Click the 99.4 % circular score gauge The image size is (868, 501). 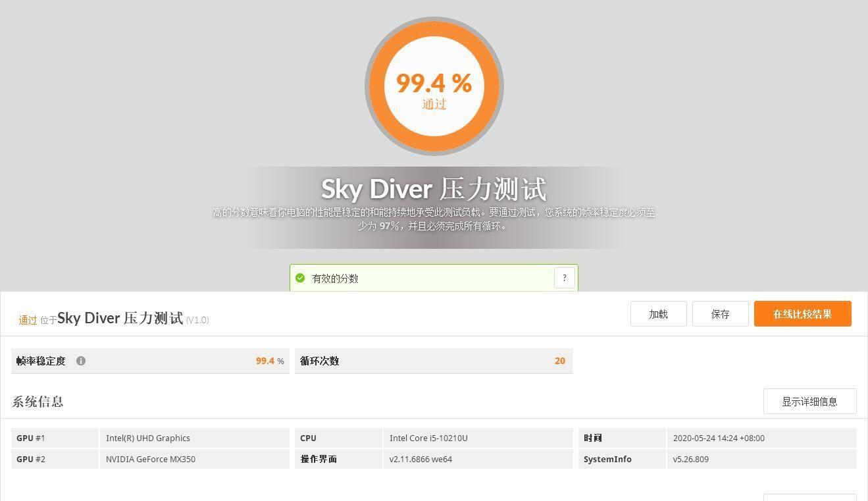434,86
